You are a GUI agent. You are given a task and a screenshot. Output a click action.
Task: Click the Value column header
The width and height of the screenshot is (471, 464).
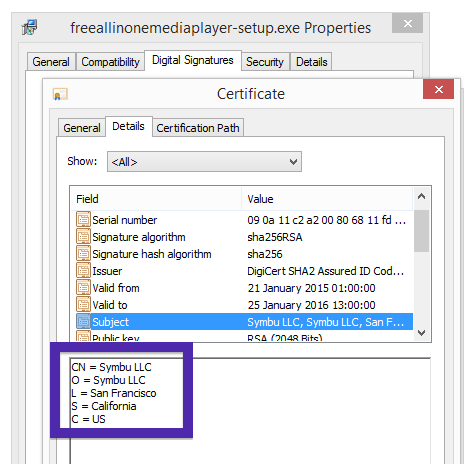[327, 199]
